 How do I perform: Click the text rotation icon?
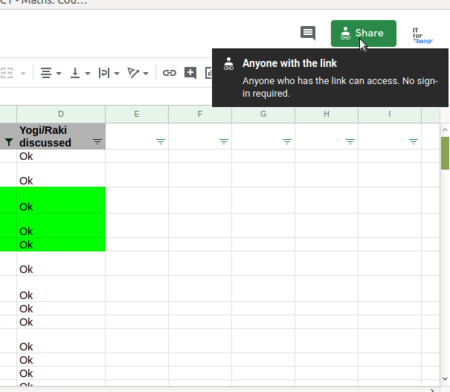(x=133, y=73)
